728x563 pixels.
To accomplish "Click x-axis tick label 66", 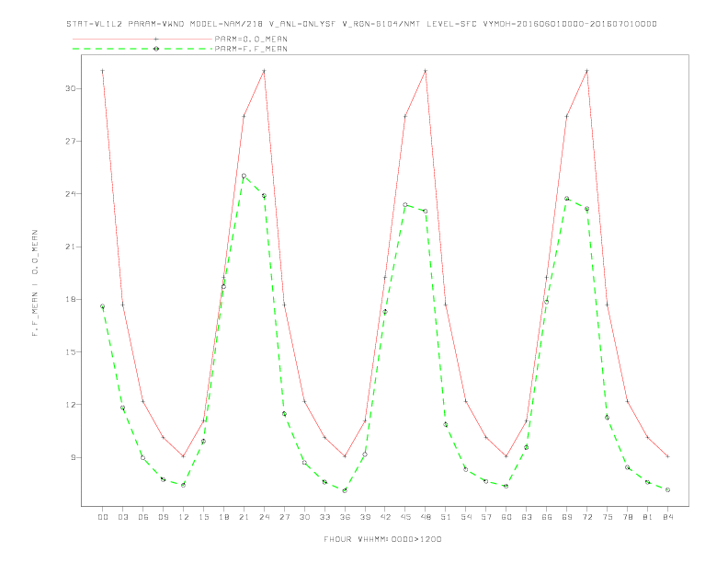I will point(547,517).
